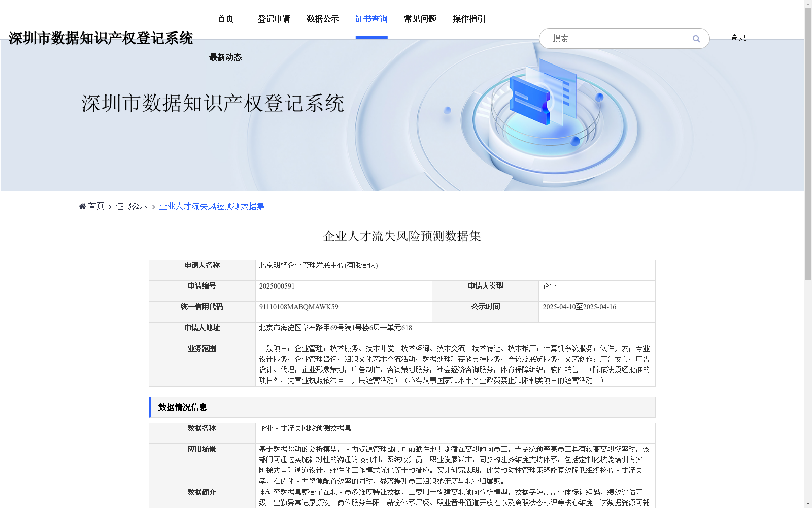Viewport: 812px width, 508px height.
Task: Click 证书公示 breadcrumb link
Action: 132,206
